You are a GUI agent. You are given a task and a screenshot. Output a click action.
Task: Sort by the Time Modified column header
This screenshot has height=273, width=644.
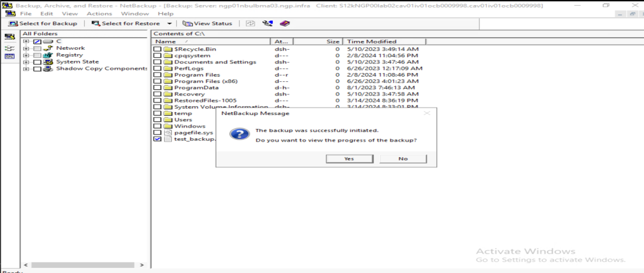pyautogui.click(x=384, y=42)
